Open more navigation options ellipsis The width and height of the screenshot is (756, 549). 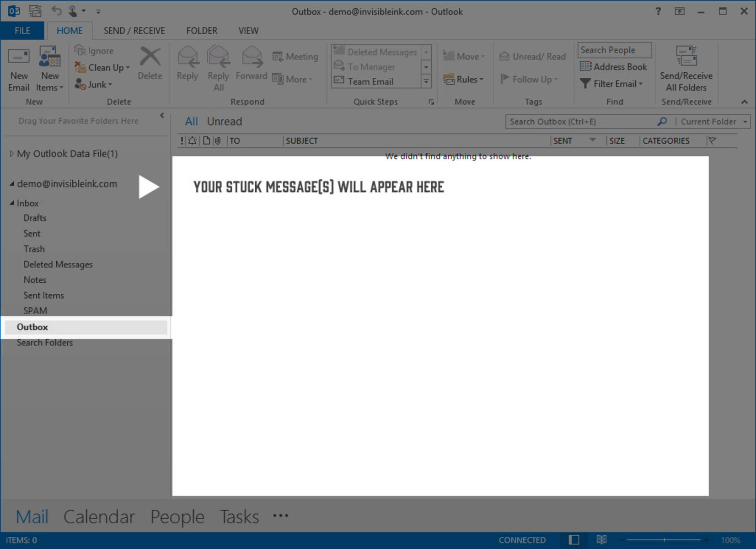click(280, 516)
